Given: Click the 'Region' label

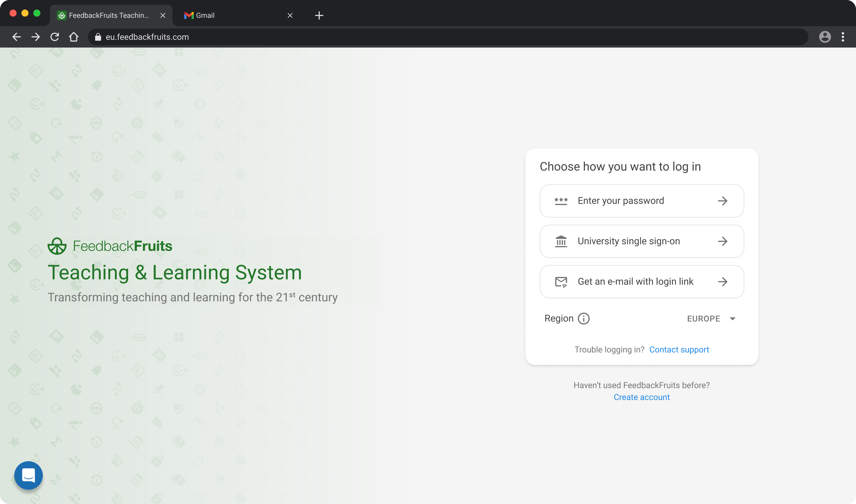Looking at the screenshot, I should (559, 318).
